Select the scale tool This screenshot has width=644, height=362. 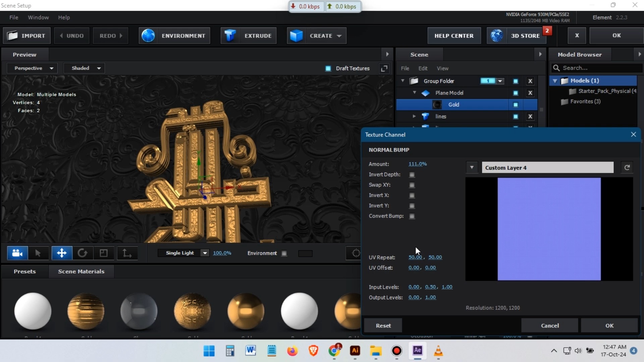[103, 253]
